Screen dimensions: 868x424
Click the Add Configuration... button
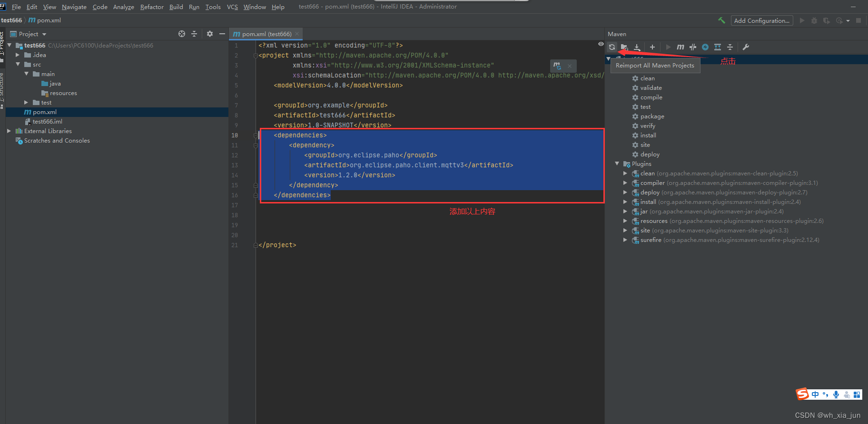point(762,20)
